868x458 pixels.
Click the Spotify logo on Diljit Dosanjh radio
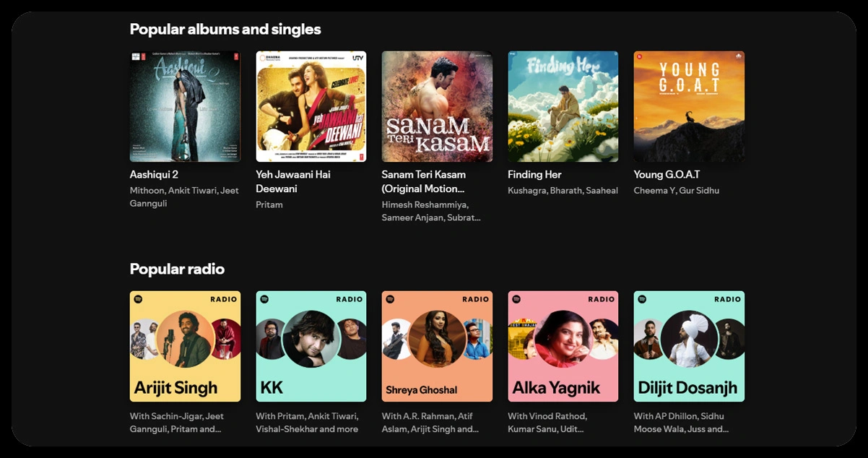pyautogui.click(x=642, y=299)
